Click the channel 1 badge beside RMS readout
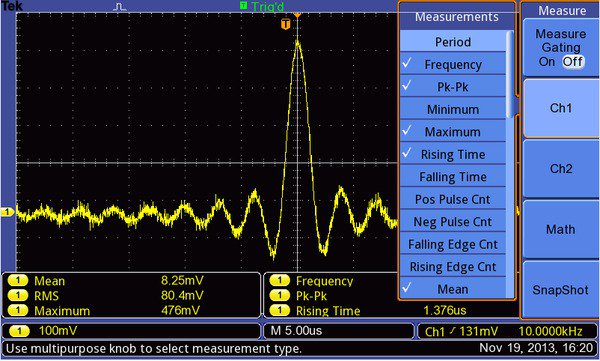600x361 pixels. (x=18, y=296)
